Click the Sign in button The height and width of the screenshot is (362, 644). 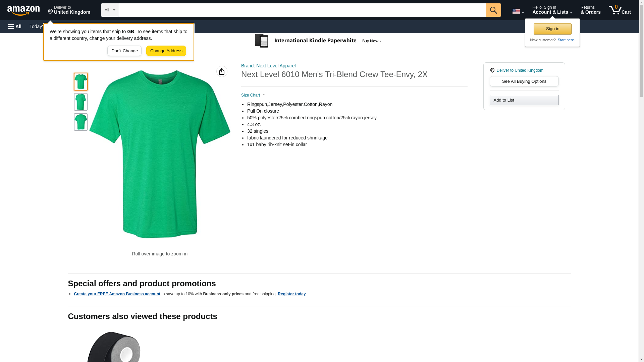coord(552,29)
